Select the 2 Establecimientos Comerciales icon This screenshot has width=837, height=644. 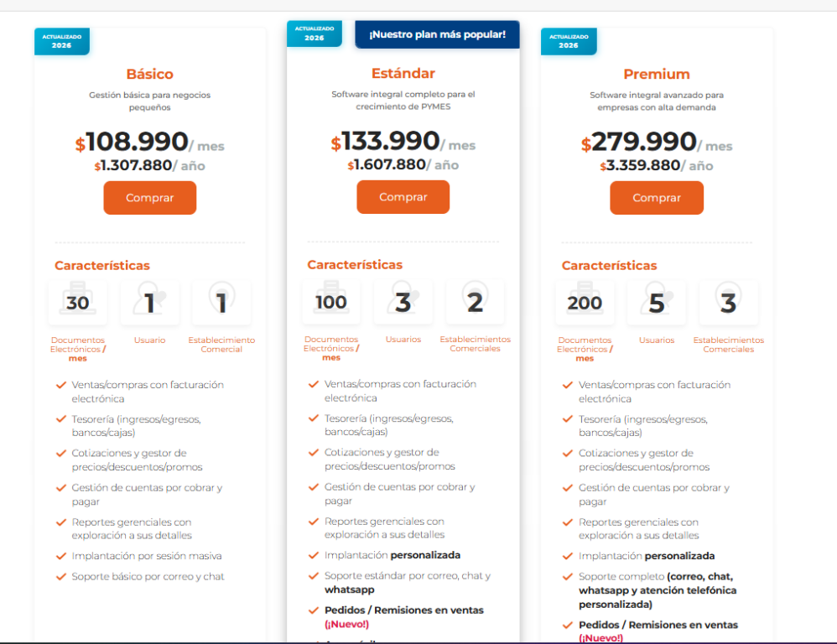(475, 302)
